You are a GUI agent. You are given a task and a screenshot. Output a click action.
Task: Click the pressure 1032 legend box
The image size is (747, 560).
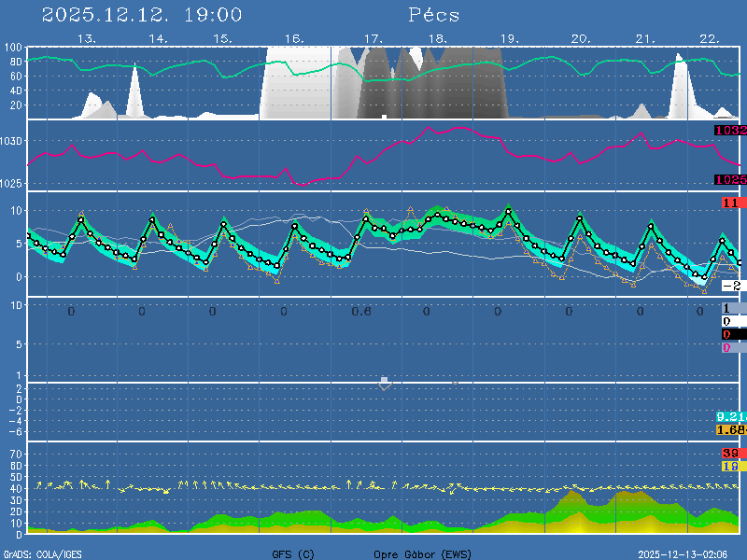pyautogui.click(x=730, y=131)
